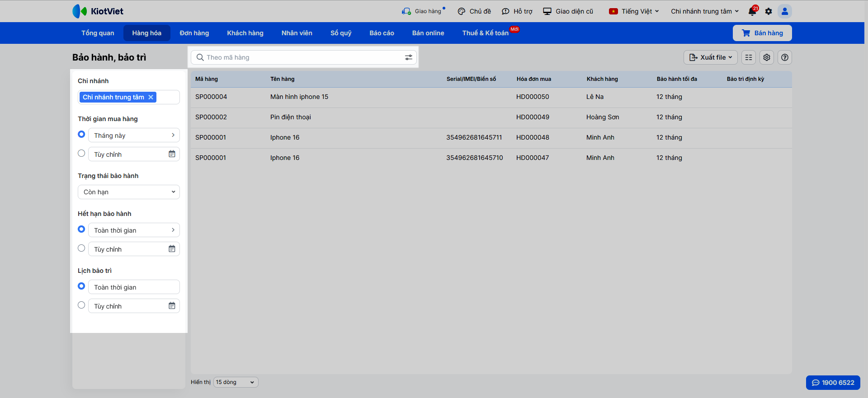Open the search filter options icon

[x=409, y=57]
